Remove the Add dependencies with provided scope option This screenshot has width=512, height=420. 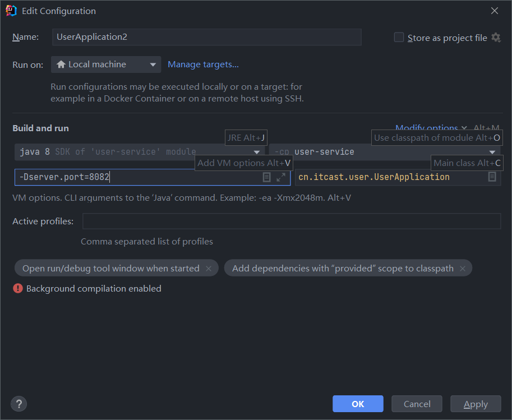463,269
